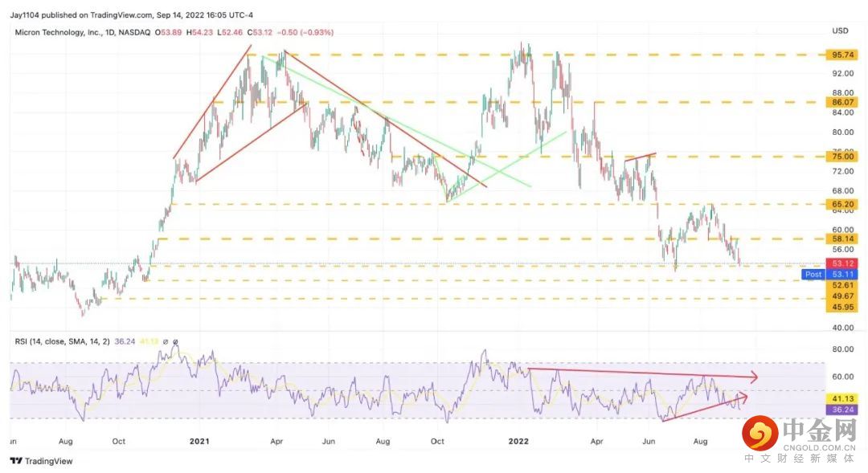Click the 40.00 price axis tick
This screenshot has height=473, width=868.
[x=842, y=328]
